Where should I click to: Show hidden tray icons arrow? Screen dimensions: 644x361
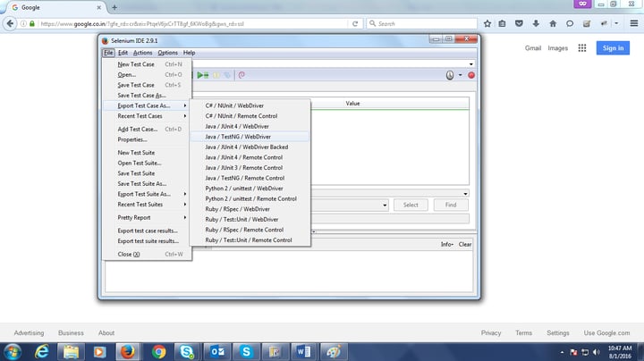click(562, 352)
